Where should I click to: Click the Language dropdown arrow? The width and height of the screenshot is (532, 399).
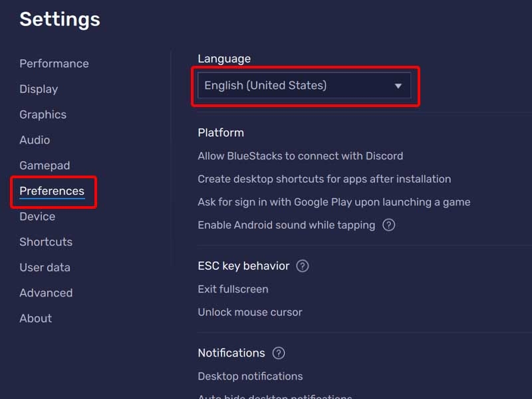click(398, 85)
